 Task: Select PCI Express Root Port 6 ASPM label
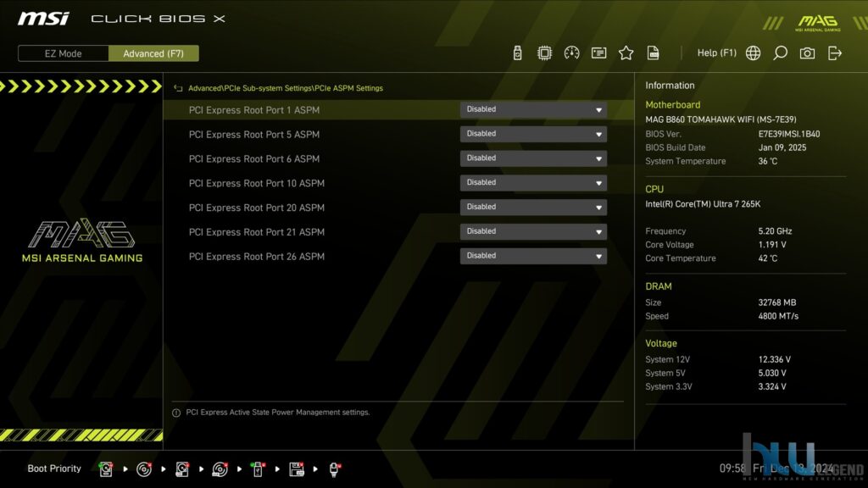pos(254,158)
